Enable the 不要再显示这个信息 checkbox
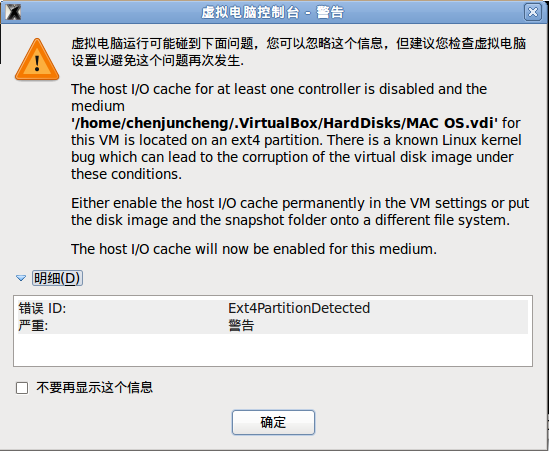This screenshot has width=549, height=451. (22, 388)
